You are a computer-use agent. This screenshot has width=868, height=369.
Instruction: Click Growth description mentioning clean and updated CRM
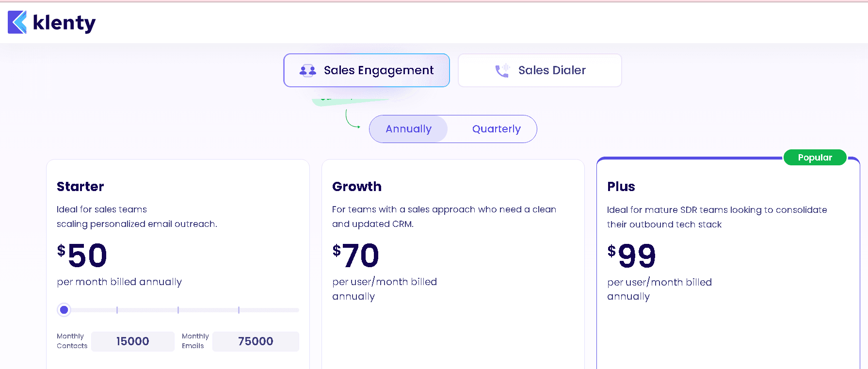[444, 217]
